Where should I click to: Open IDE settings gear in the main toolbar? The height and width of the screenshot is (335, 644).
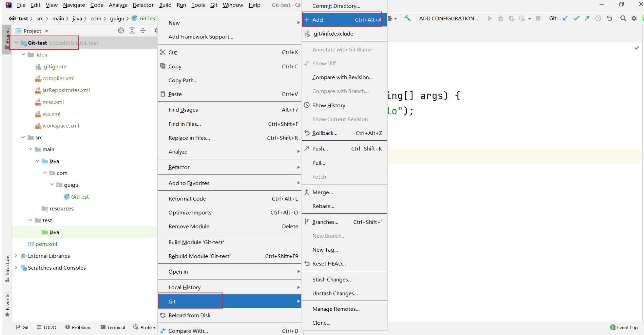point(634,18)
